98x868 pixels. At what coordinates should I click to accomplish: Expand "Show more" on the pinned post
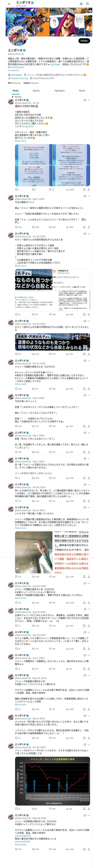click(x=20, y=141)
